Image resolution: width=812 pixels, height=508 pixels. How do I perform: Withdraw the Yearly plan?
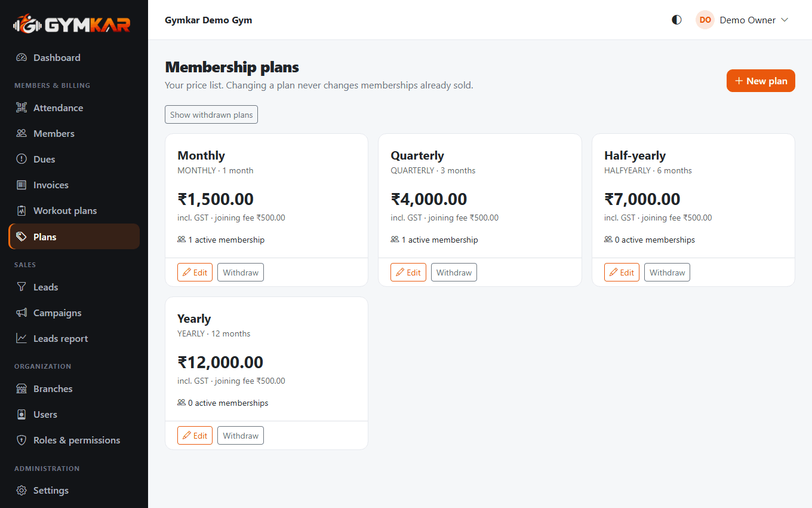(x=241, y=436)
